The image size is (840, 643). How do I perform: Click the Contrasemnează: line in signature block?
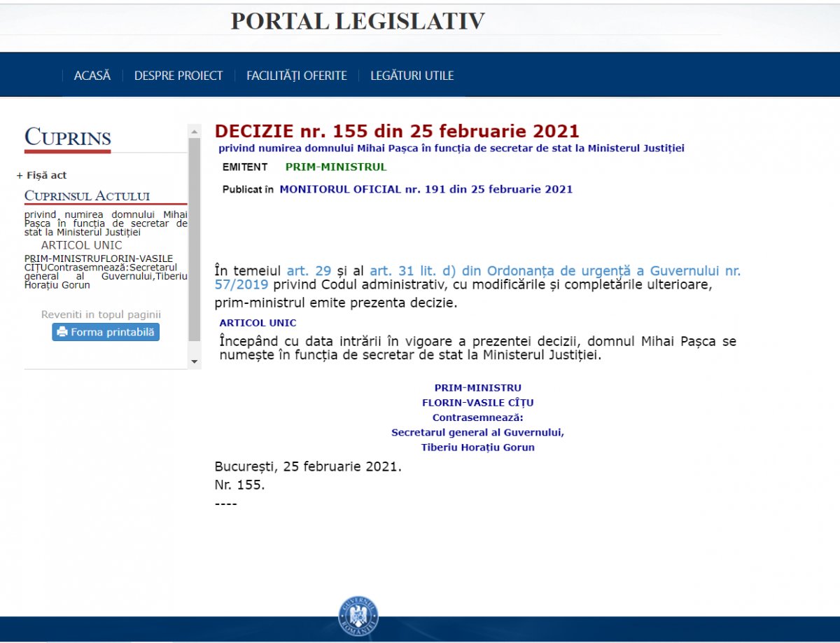[478, 417]
